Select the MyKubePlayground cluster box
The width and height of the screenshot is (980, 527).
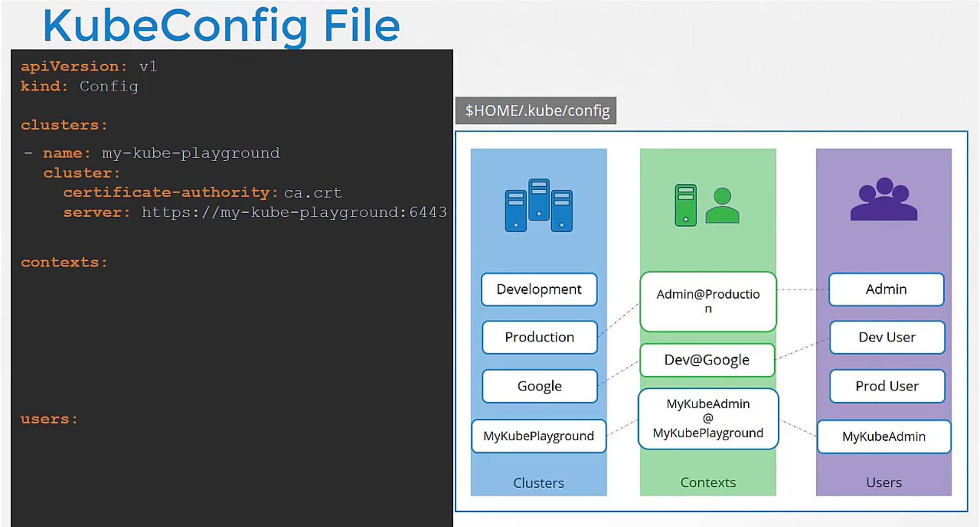click(x=538, y=436)
